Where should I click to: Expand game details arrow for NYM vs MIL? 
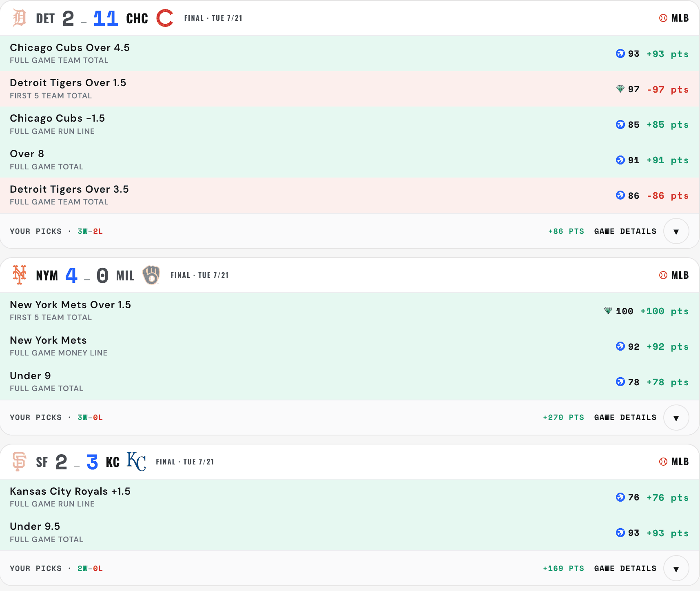tap(676, 418)
